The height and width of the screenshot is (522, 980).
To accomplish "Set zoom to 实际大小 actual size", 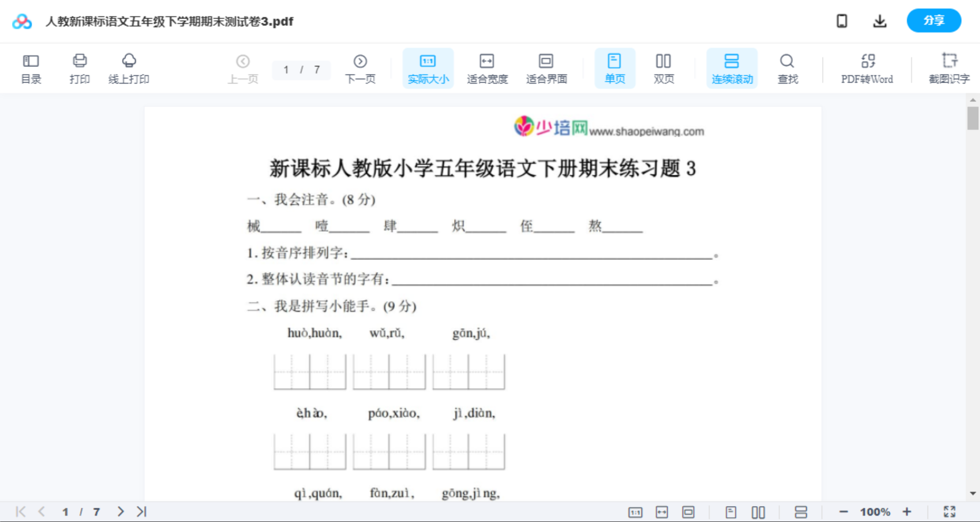I will 428,68.
